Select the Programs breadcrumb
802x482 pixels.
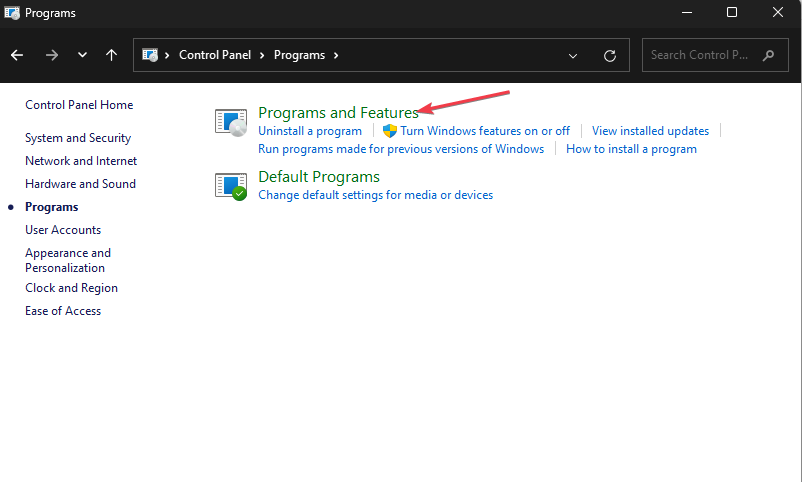coord(299,55)
